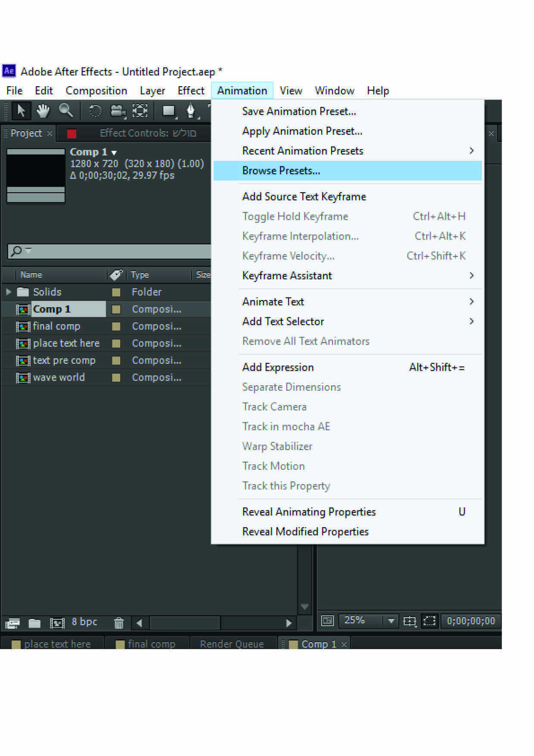This screenshot has height=756, width=534.
Task: Click the label color swatch for text pre comp
Action: [x=116, y=361]
